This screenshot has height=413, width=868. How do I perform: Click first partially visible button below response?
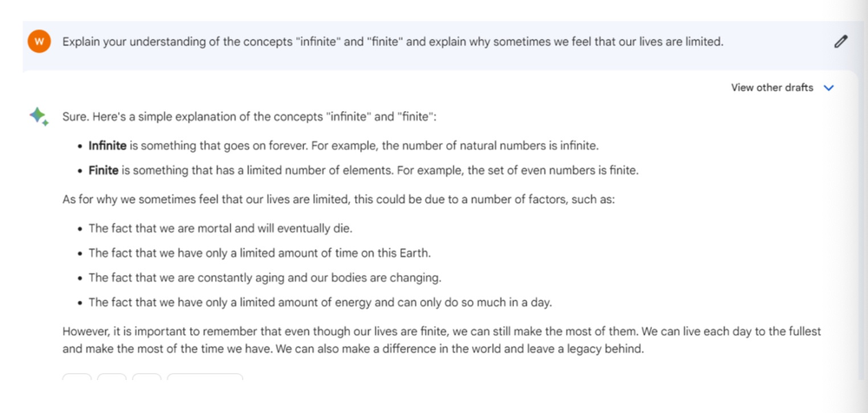pyautogui.click(x=77, y=377)
